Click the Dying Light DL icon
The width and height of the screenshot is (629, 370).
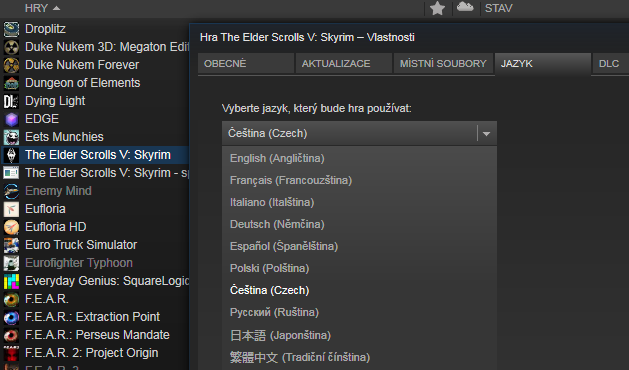11,101
